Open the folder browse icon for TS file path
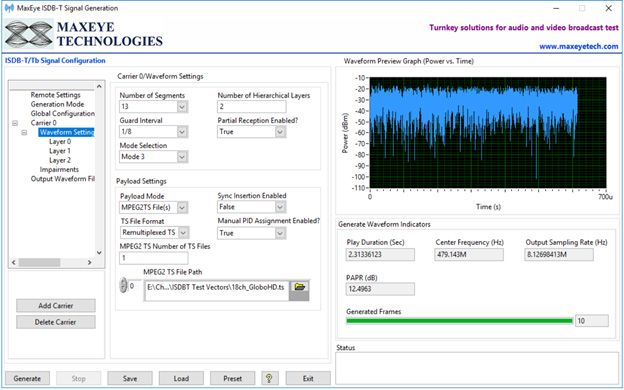624x390 pixels. pyautogui.click(x=299, y=287)
